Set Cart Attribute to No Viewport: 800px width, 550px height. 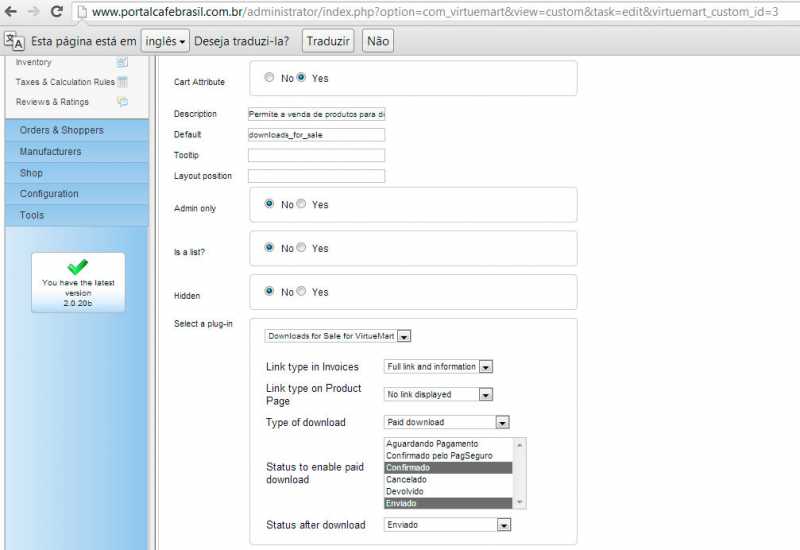coord(269,77)
